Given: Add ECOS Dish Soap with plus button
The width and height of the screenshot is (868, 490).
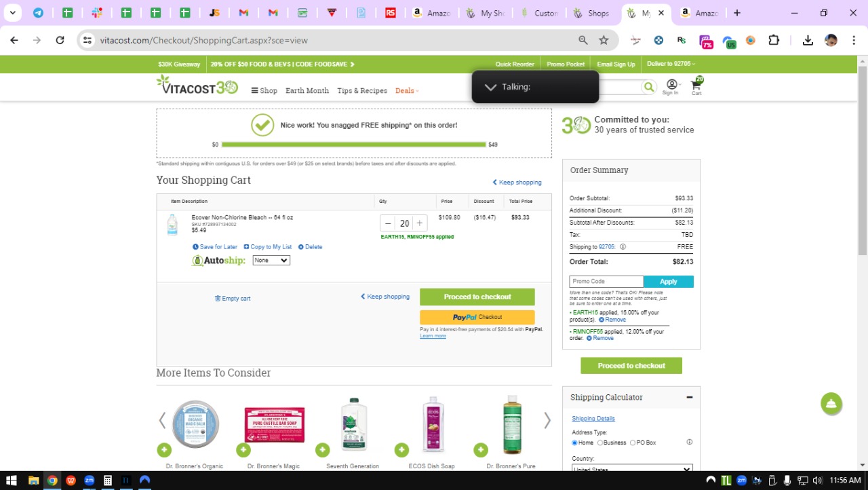Looking at the screenshot, I should coord(401,449).
